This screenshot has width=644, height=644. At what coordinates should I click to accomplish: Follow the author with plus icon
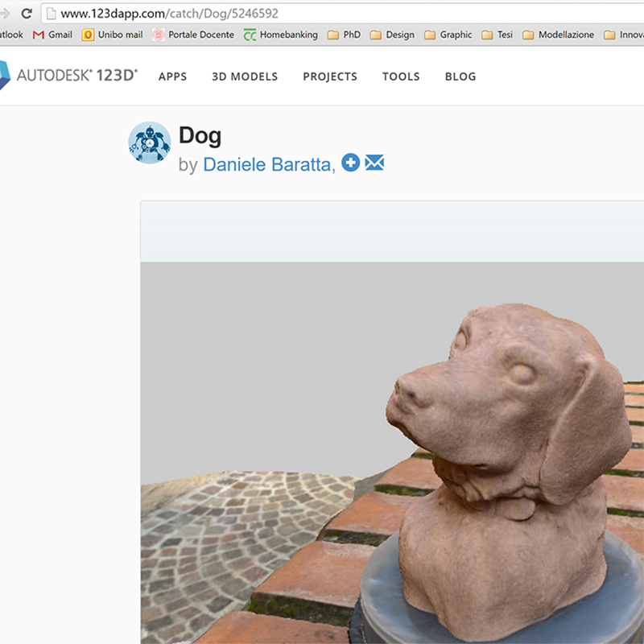350,163
